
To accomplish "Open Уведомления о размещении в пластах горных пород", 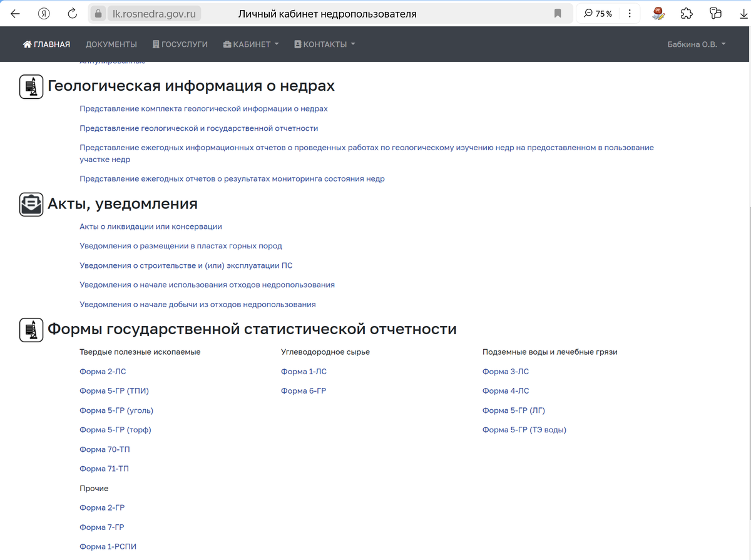I will tap(181, 246).
